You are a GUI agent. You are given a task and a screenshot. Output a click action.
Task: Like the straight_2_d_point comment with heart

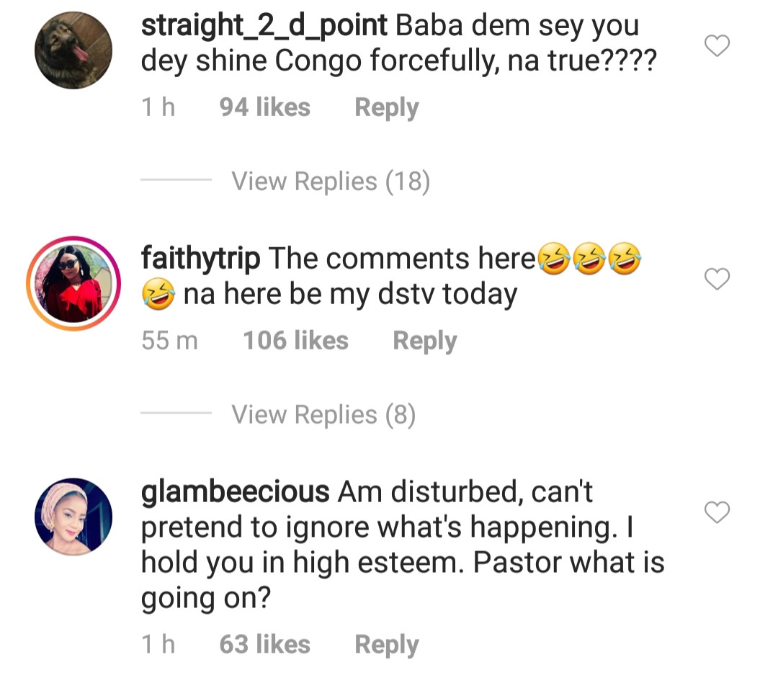(x=718, y=45)
